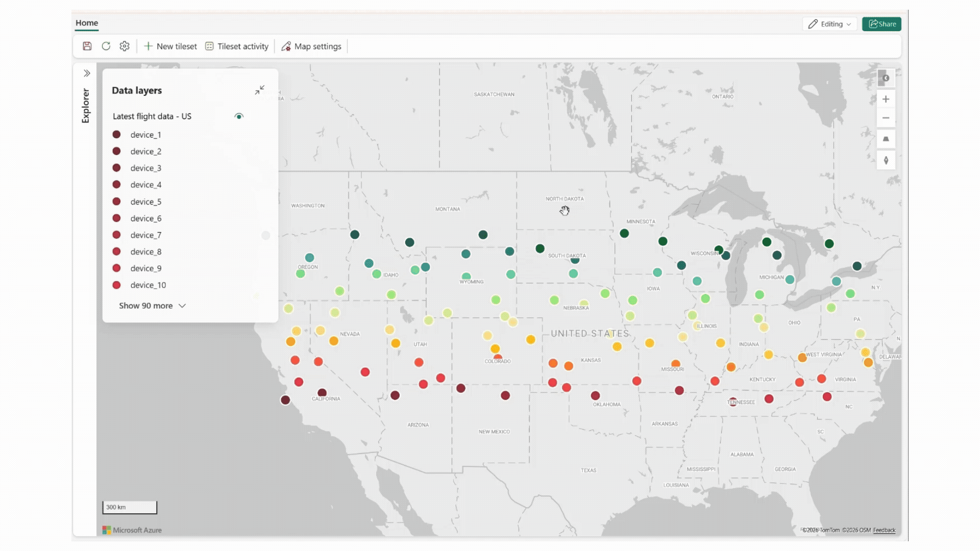
Task: Open Map settings
Action: click(x=311, y=46)
